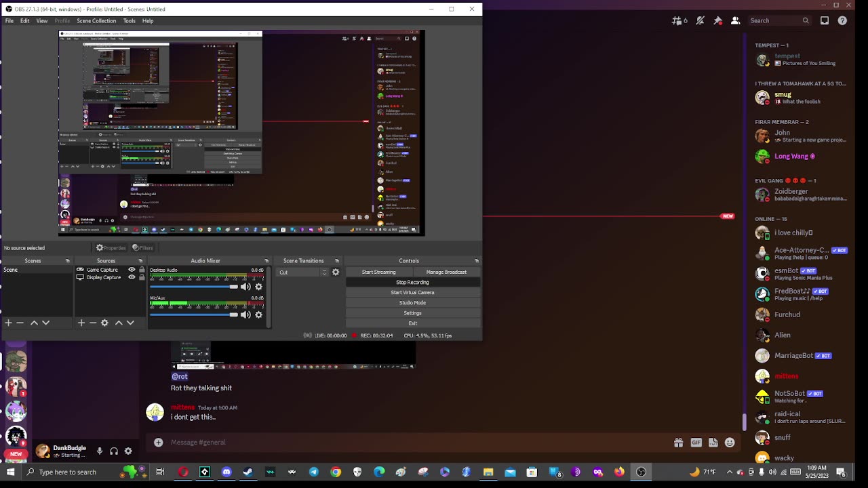868x488 pixels.
Task: Adjust the Mic/Aux volume slider
Action: [194, 314]
